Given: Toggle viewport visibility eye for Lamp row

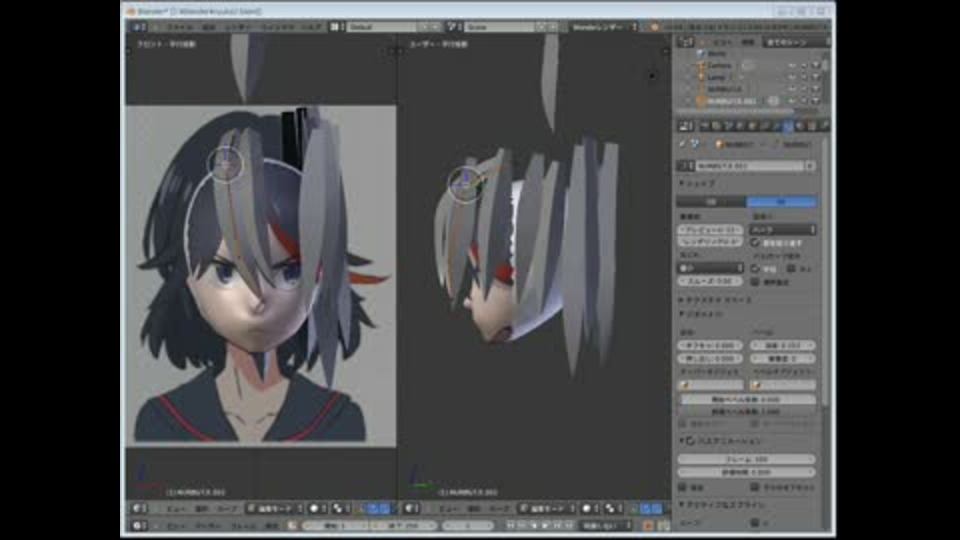Looking at the screenshot, I should pos(792,77).
